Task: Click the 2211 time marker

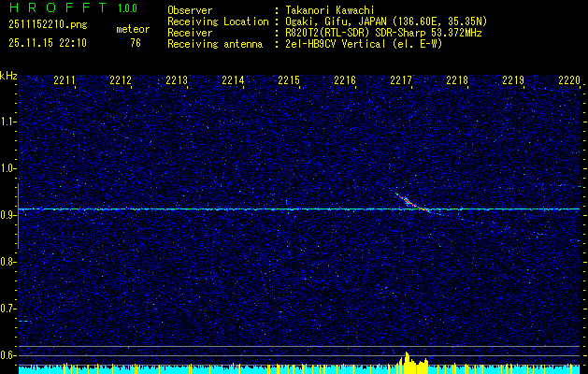Action: point(65,80)
